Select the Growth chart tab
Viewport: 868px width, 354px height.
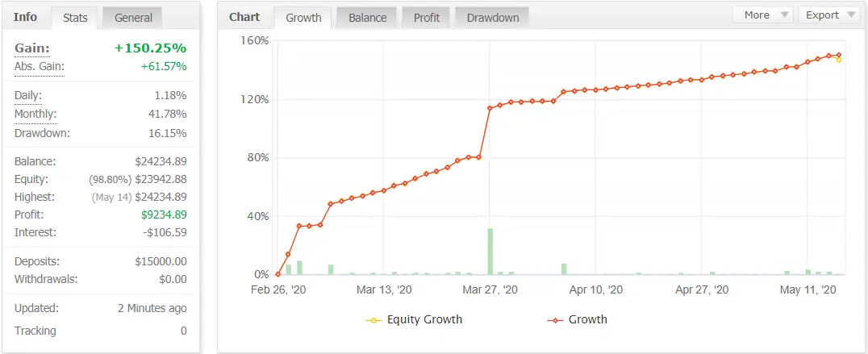(x=303, y=18)
